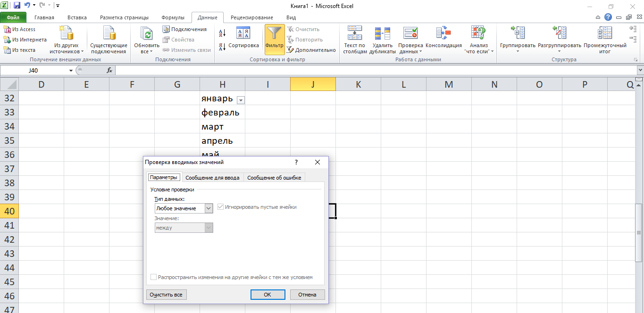Open filter dropdown arrow in cell H32

241,100
